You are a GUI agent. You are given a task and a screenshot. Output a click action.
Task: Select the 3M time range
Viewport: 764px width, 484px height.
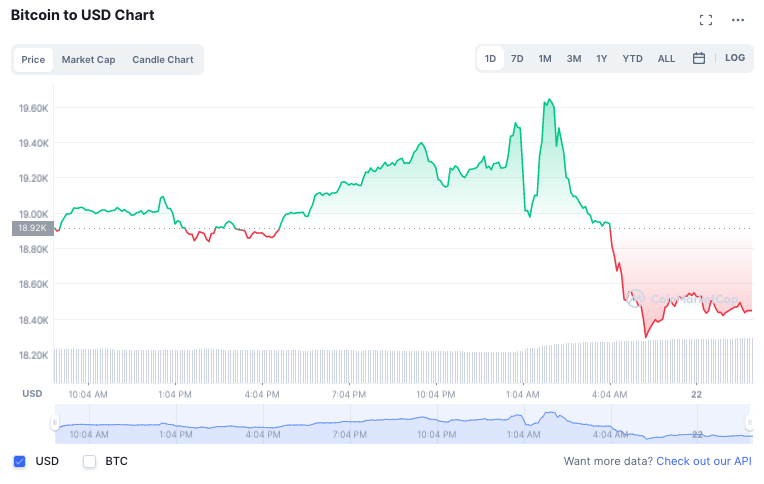coord(573,58)
